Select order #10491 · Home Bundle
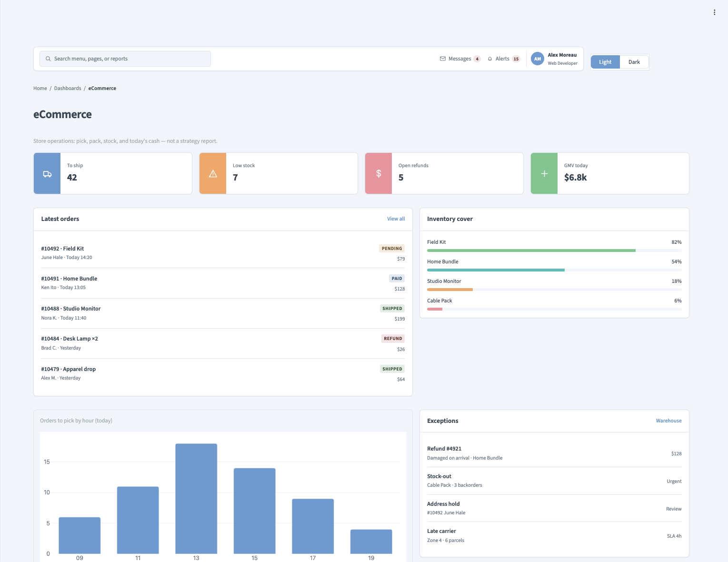This screenshot has width=728, height=562. tap(223, 283)
